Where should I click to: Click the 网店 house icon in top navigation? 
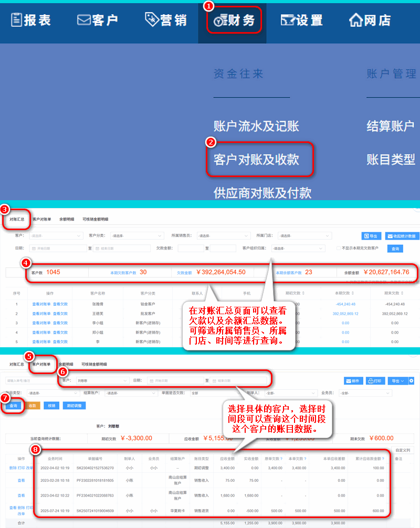point(356,20)
